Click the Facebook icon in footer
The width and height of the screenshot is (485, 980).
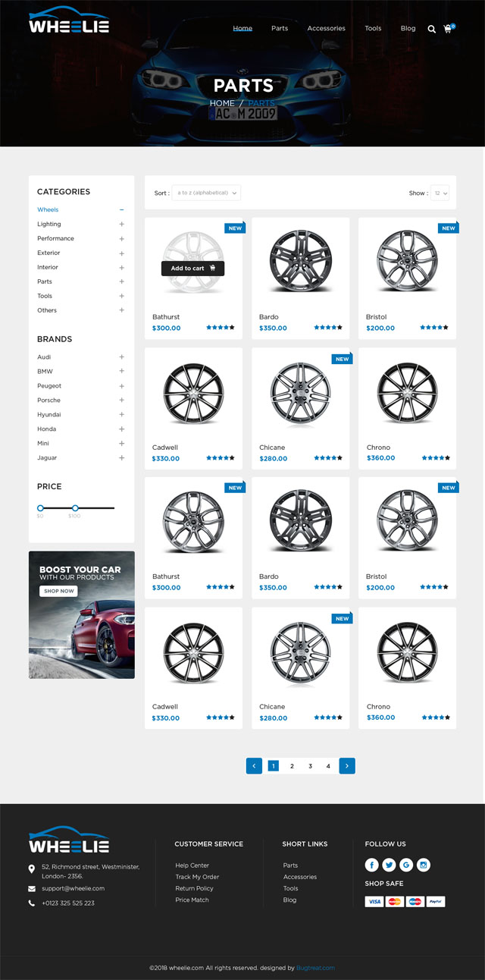372,865
